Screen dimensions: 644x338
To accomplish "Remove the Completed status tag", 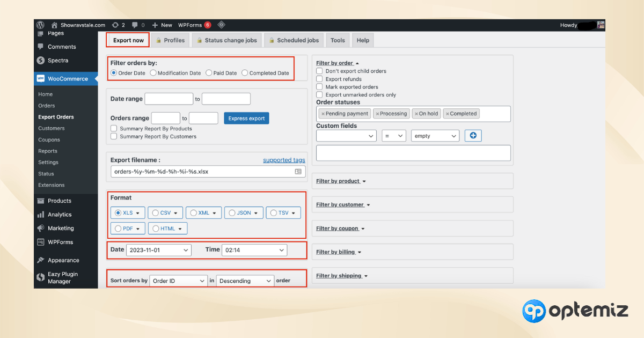I will (x=447, y=114).
